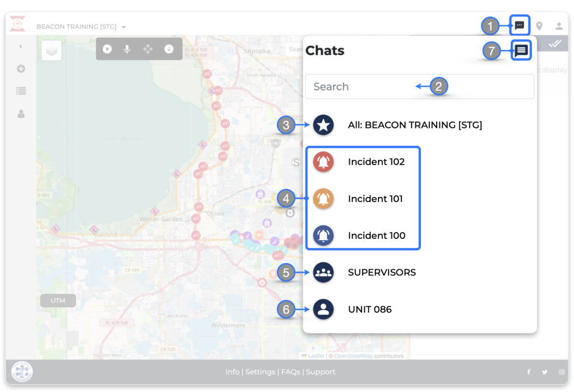The width and height of the screenshot is (574, 392).
Task: Open the user profile icon in header
Action: pyautogui.click(x=559, y=26)
